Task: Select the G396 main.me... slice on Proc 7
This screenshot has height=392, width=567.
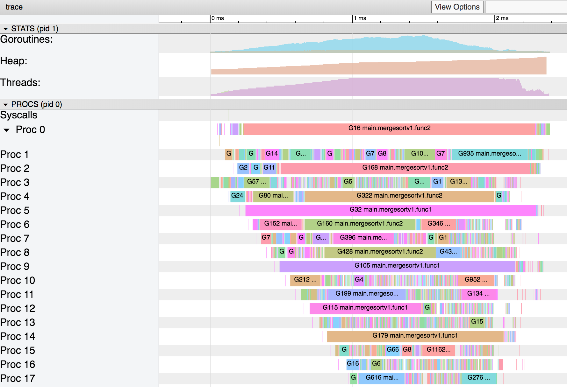Action: pos(363,238)
